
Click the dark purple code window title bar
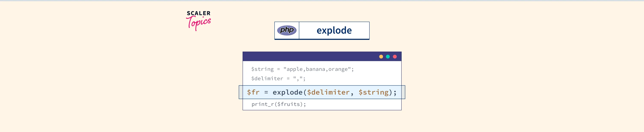pyautogui.click(x=310, y=56)
